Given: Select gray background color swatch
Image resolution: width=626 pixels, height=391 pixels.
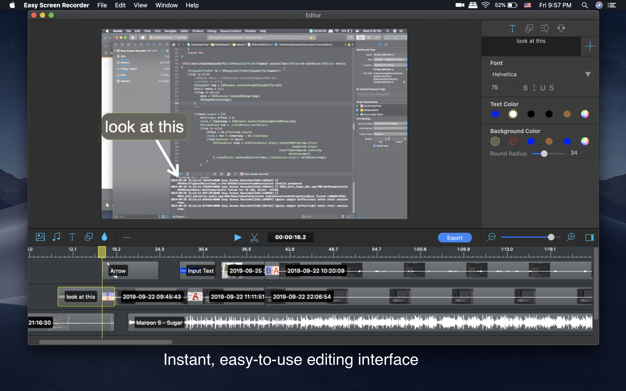Looking at the screenshot, I should 495,141.
